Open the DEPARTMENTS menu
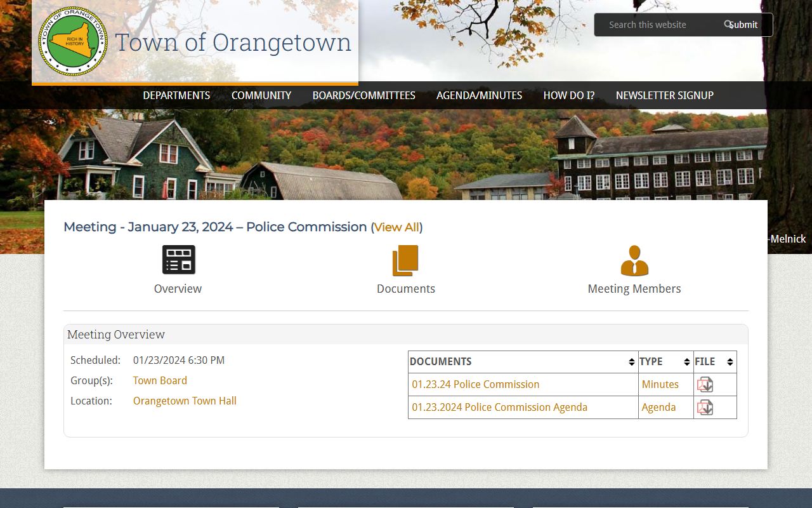The image size is (812, 508). click(x=176, y=95)
